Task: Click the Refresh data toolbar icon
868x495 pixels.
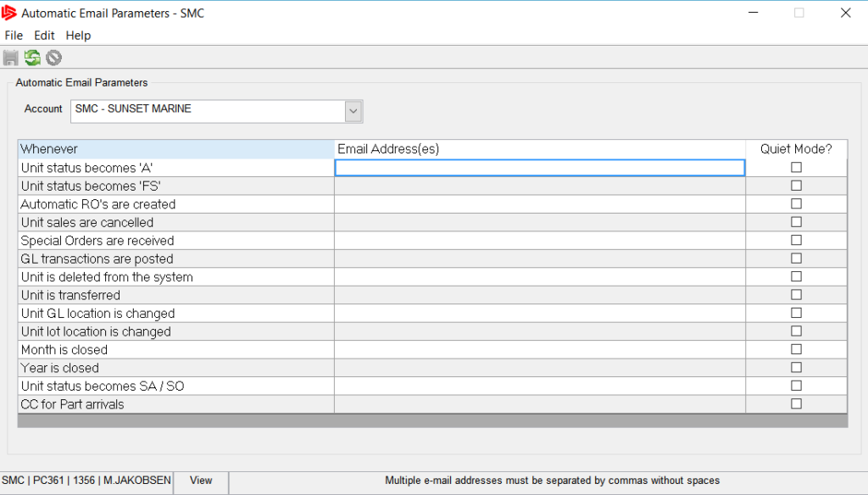Action: click(x=32, y=57)
